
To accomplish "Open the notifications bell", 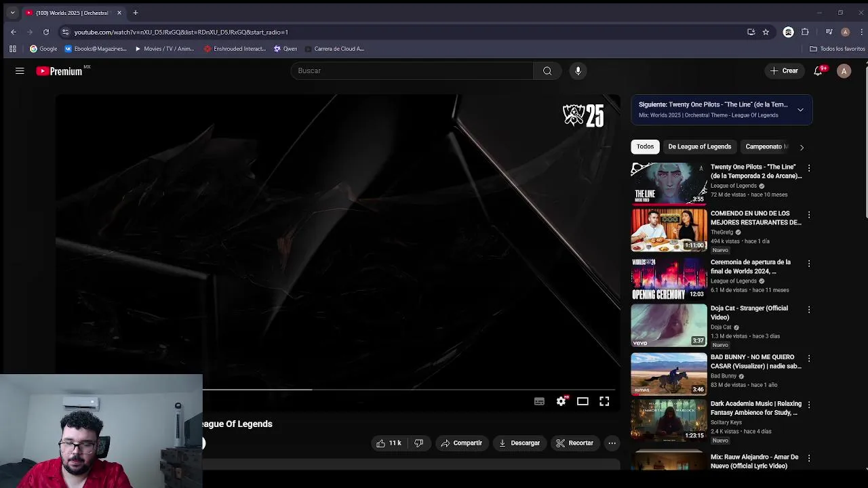I will (x=818, y=70).
